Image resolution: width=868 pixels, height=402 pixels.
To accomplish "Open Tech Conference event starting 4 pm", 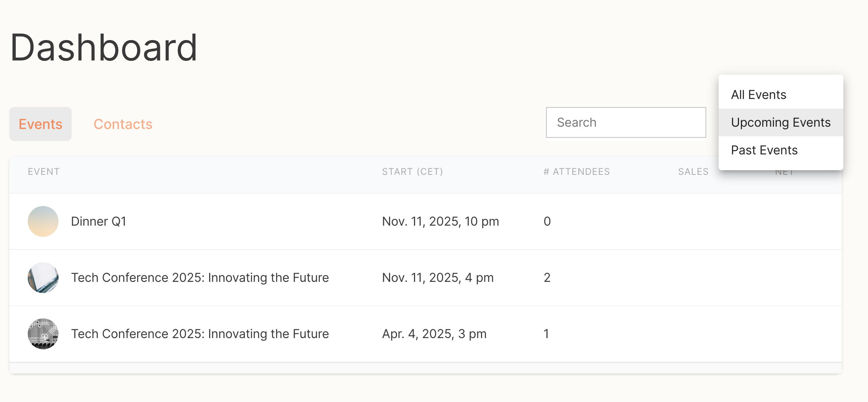I will [200, 278].
